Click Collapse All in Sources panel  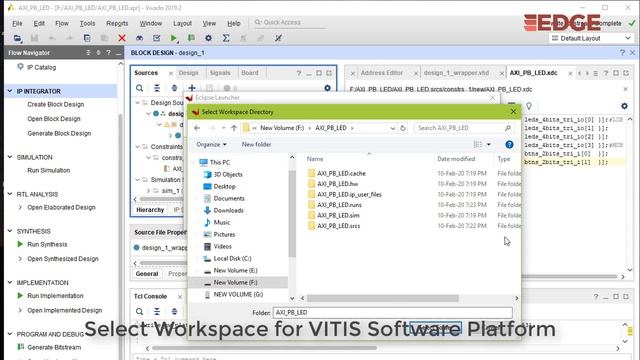[157, 88]
